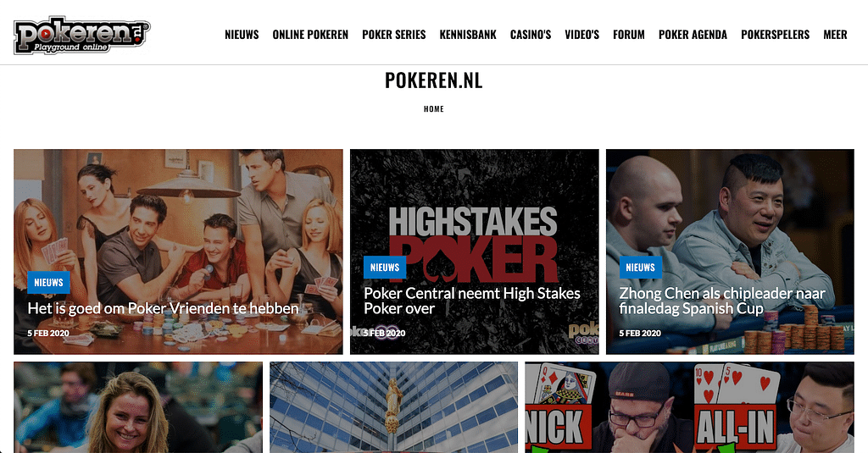Click NIEUWS tag on High Stakes Poker article
This screenshot has height=453, width=868.
click(385, 268)
